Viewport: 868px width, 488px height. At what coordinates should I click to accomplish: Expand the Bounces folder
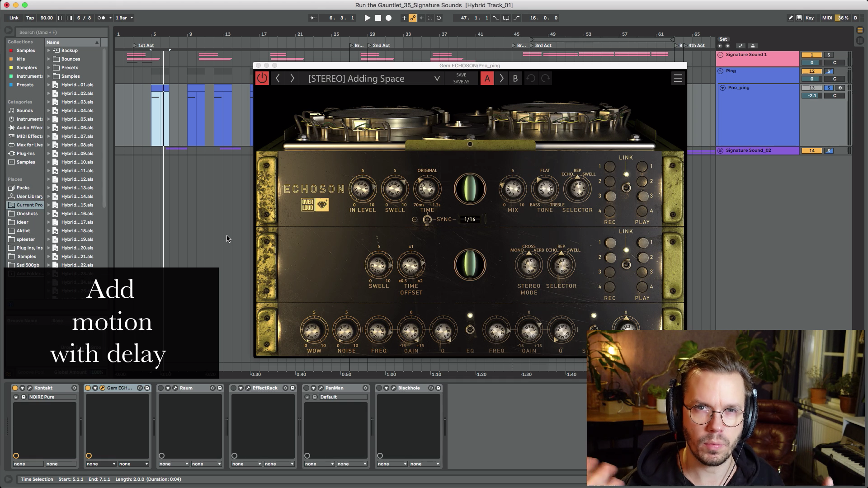coord(49,59)
